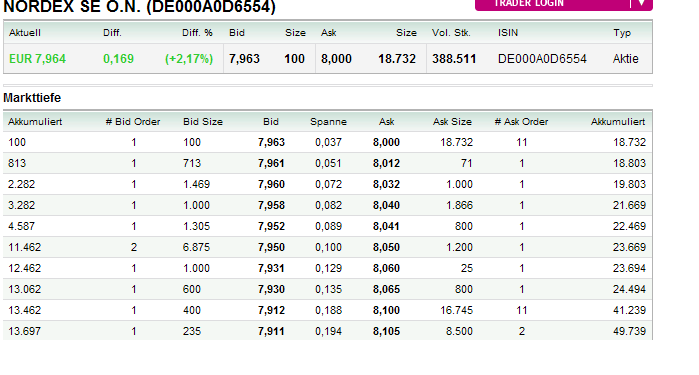Screen dimensions: 699x375
Task: Select bid price 7,931
Action: click(271, 268)
